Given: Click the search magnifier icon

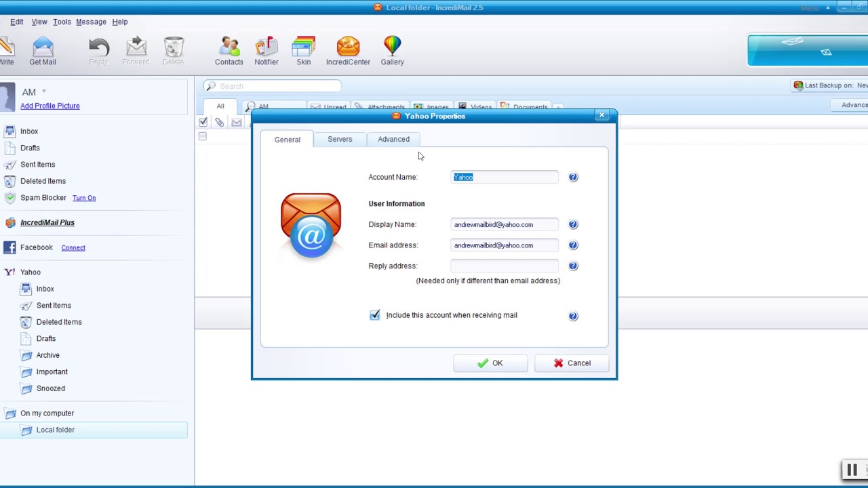Looking at the screenshot, I should pos(211,86).
